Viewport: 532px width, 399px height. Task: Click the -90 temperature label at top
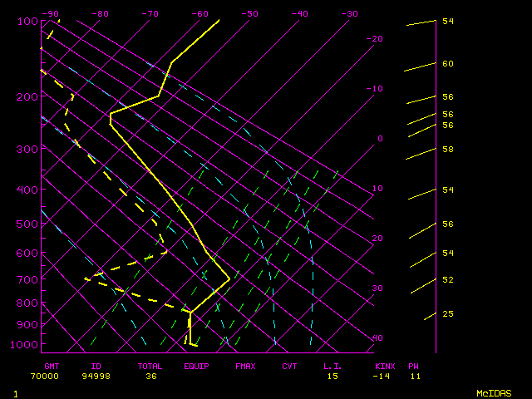[51, 14]
